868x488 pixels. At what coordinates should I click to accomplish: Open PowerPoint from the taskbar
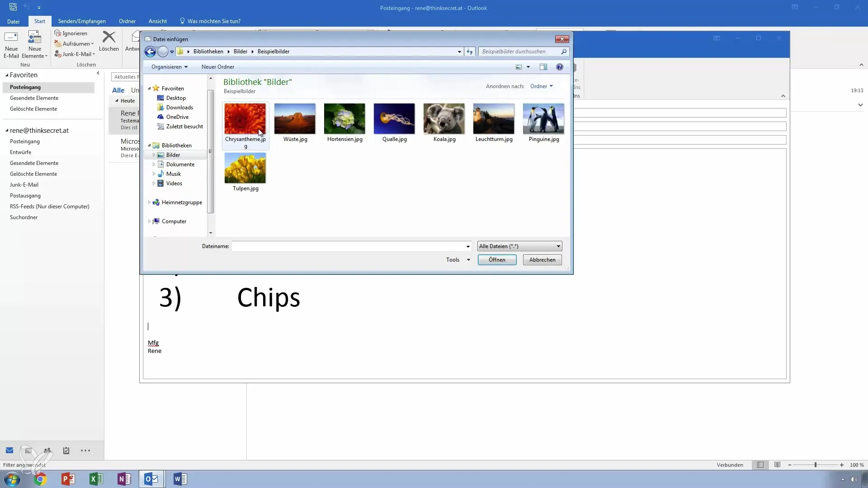(68, 479)
